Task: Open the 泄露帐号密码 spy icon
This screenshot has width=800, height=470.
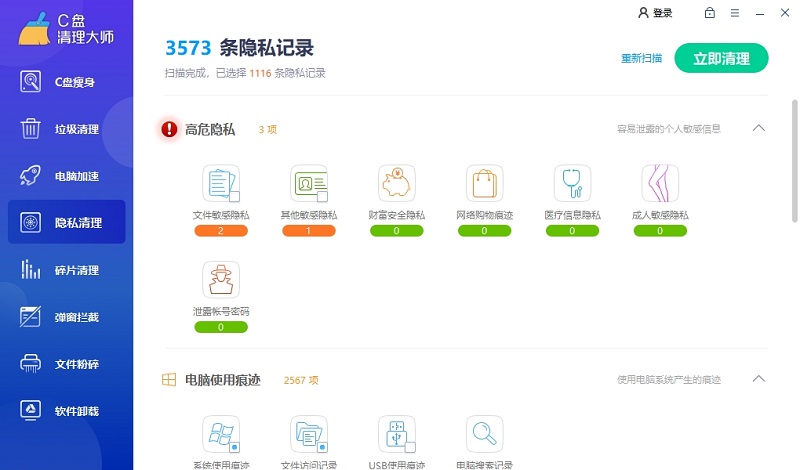Action: 221,279
